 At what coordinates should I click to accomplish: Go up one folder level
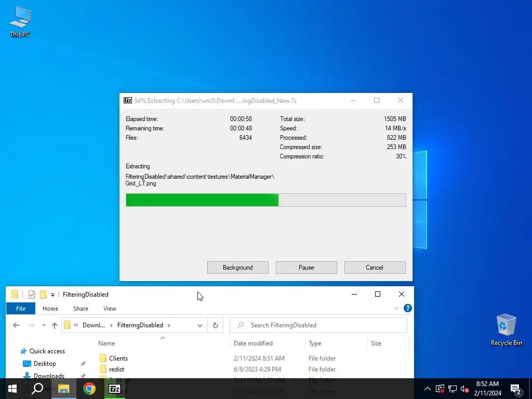pos(54,325)
